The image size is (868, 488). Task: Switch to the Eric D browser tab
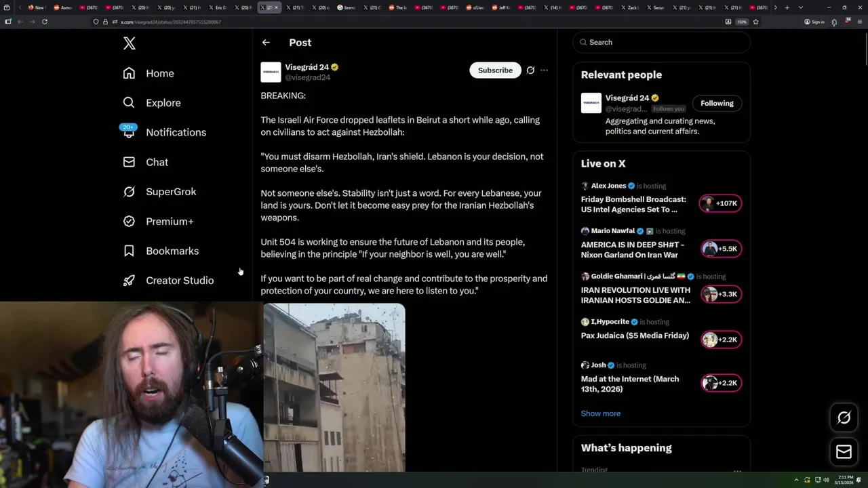[x=218, y=7]
